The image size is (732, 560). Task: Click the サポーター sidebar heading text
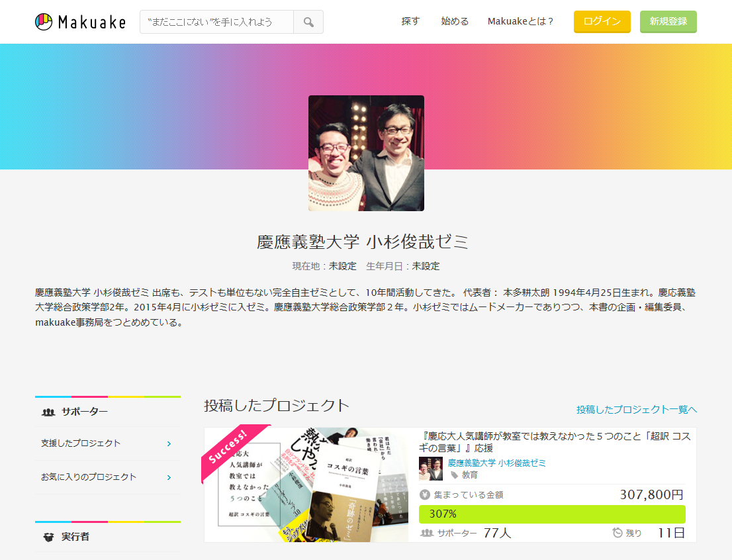[85, 412]
